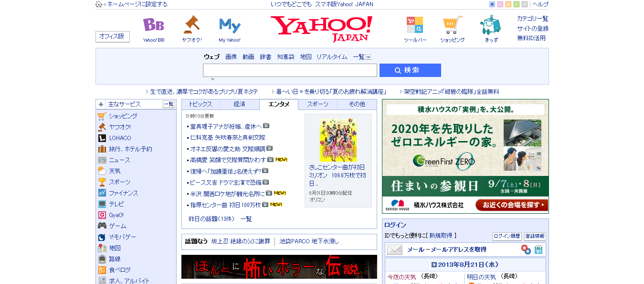Click the ゲーム controller icon in the sidebar
The image size is (644, 284).
(102, 226)
